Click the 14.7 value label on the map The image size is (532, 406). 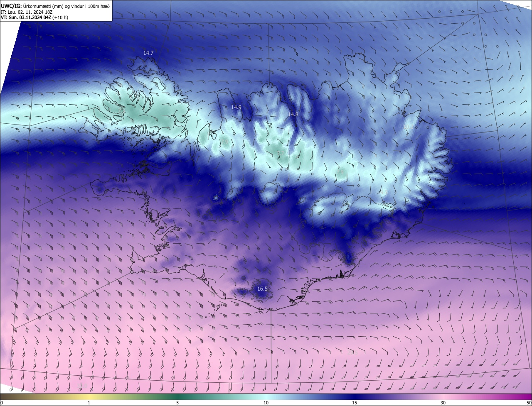pyautogui.click(x=148, y=53)
